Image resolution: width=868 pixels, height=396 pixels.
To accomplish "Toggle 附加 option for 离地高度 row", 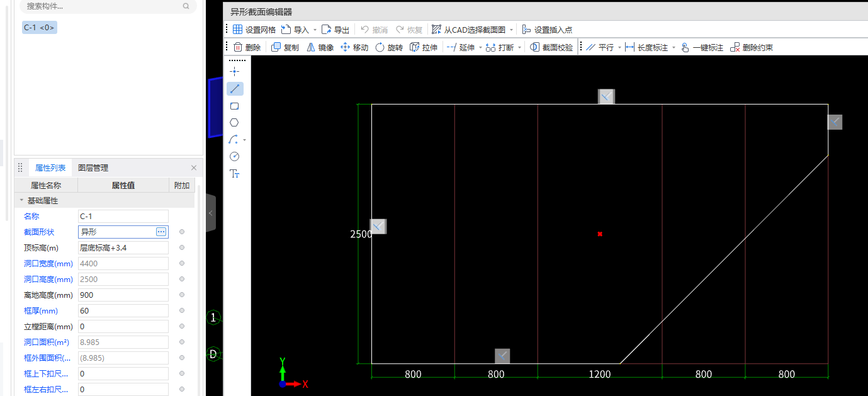I will click(182, 295).
